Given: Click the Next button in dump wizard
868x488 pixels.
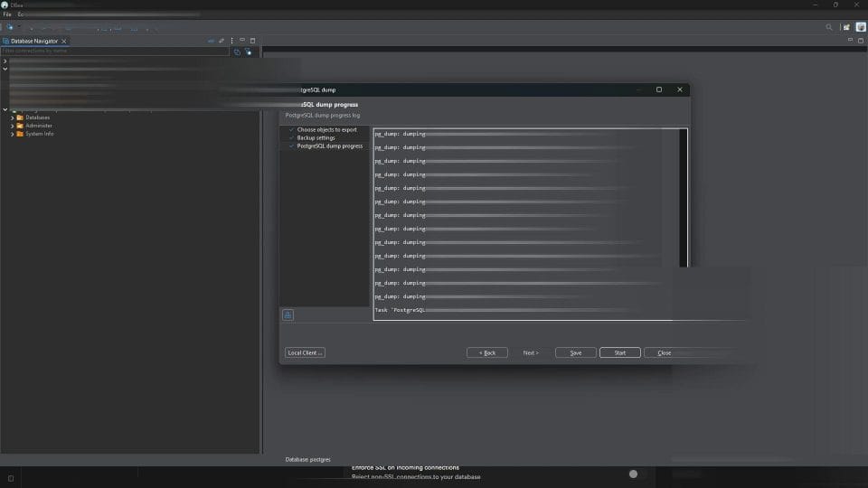Looking at the screenshot, I should pos(531,352).
